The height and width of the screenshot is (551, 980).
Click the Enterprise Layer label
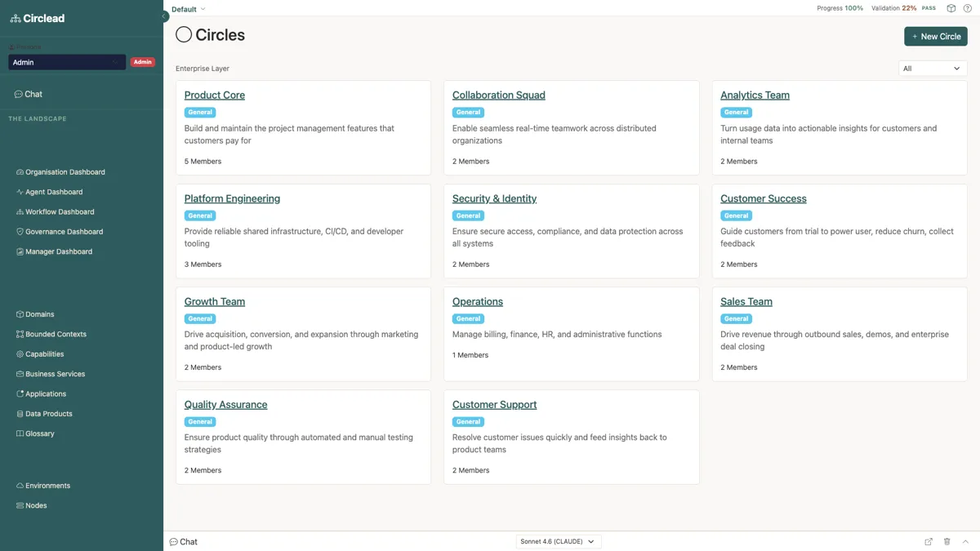click(203, 69)
